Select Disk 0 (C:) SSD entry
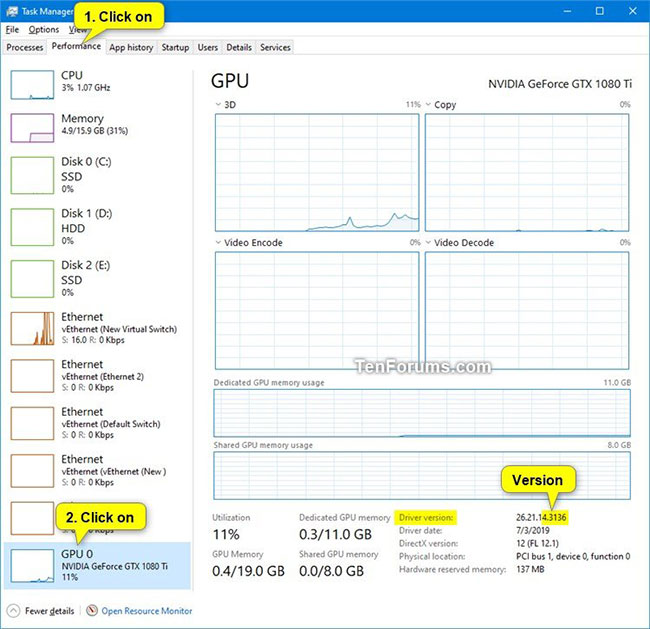The width and height of the screenshot is (650, 629). point(97,175)
